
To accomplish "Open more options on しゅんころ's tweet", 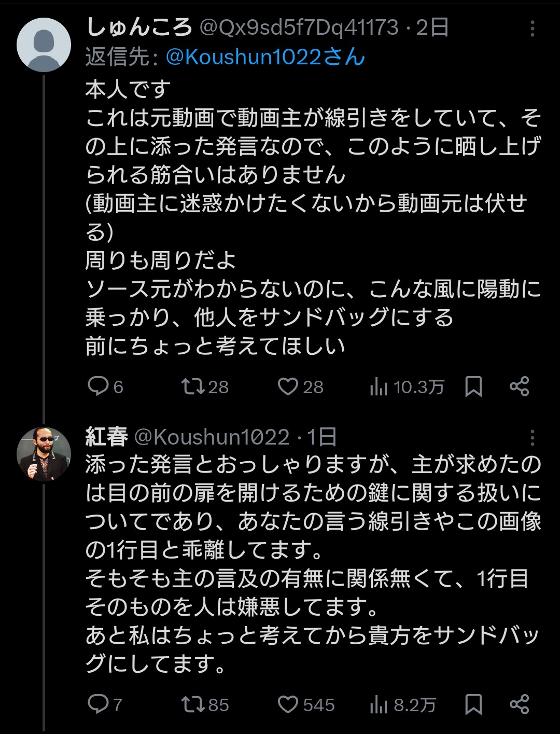I will (532, 29).
